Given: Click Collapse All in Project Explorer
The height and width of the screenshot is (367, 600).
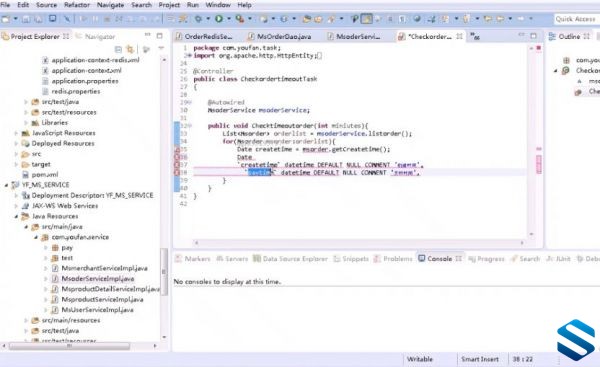Looking at the screenshot, I should point(118,49).
